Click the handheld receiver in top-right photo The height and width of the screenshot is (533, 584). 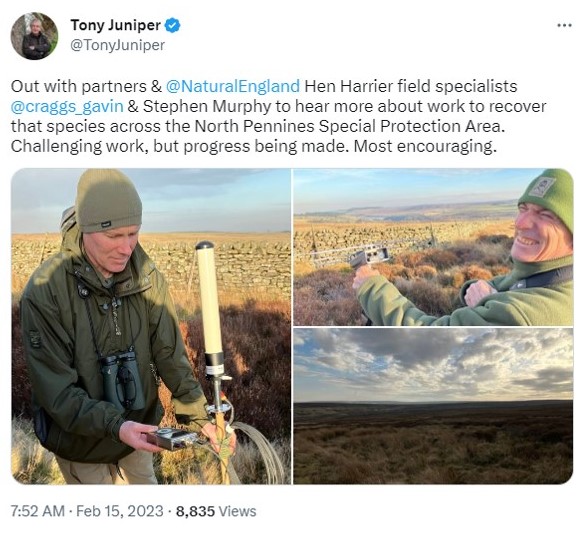coord(369,256)
